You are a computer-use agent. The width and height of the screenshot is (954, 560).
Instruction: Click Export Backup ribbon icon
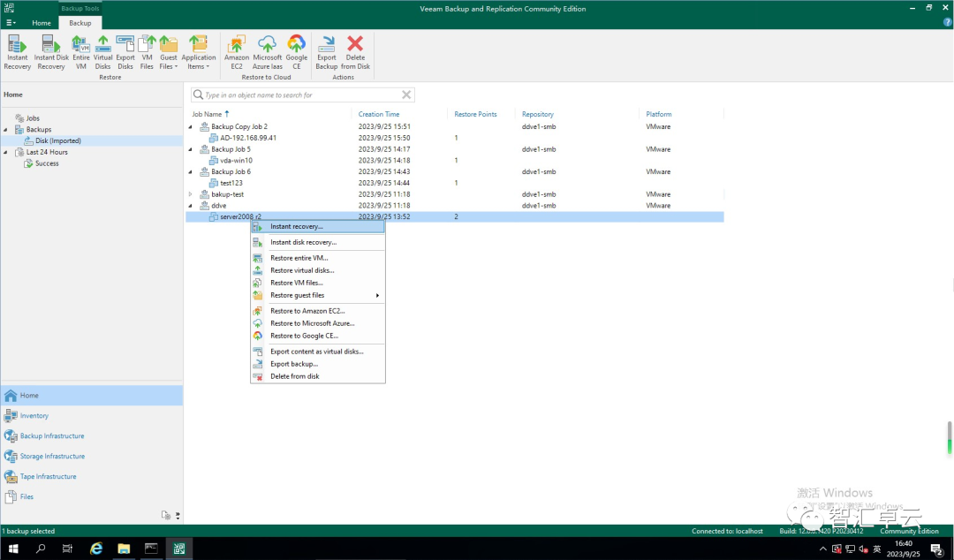tap(326, 52)
